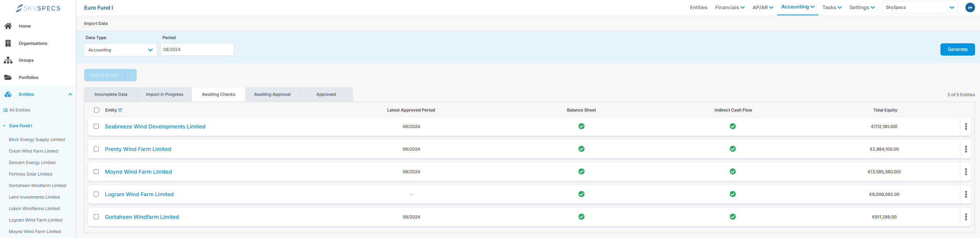The image size is (980, 238).
Task: Select Cresh Wind Farm Limted in sidebar
Action: [x=33, y=151]
